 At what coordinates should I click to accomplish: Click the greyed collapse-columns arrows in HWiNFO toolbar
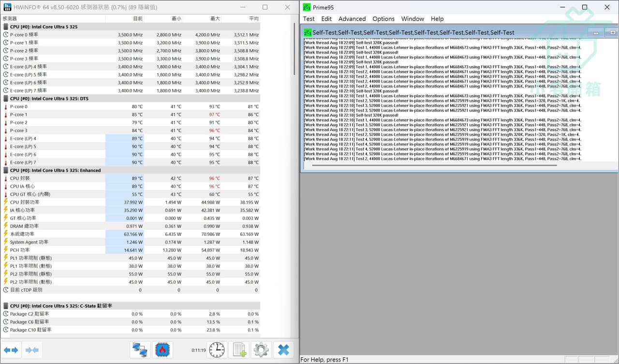click(32, 350)
